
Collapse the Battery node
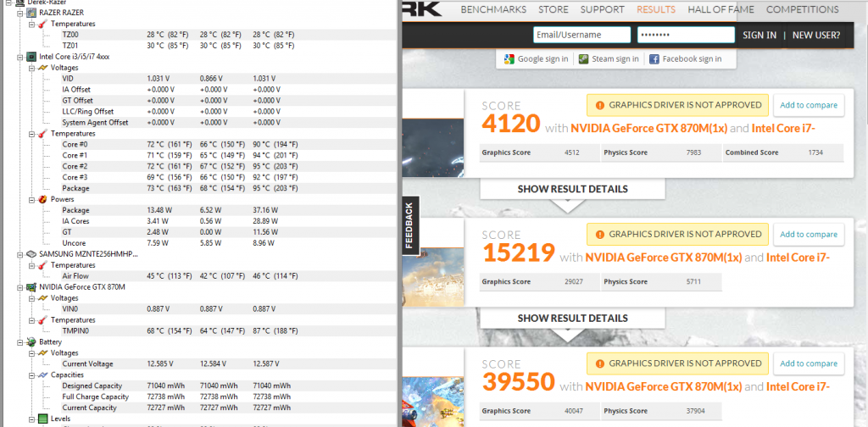(x=20, y=341)
